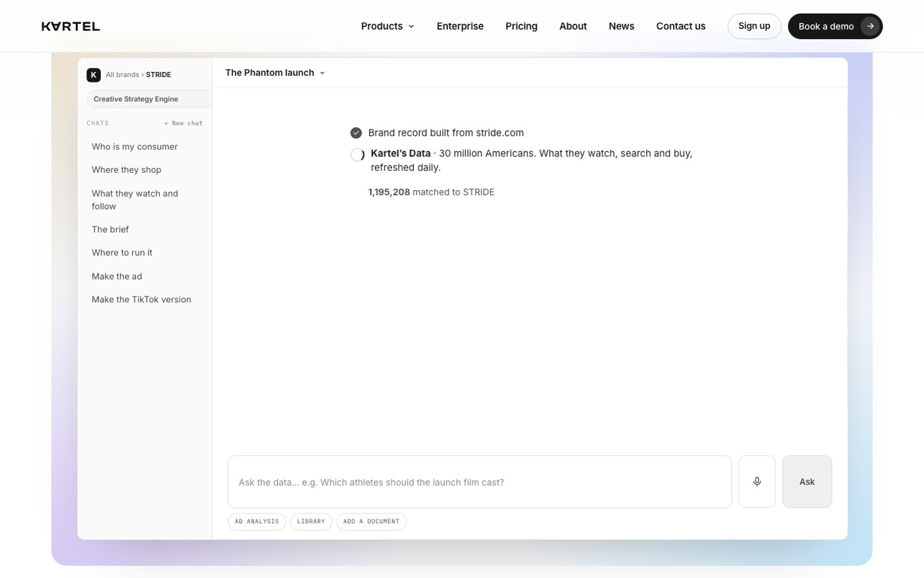Open the Products dropdown menu
Viewport: 924px width, 578px height.
coord(387,26)
